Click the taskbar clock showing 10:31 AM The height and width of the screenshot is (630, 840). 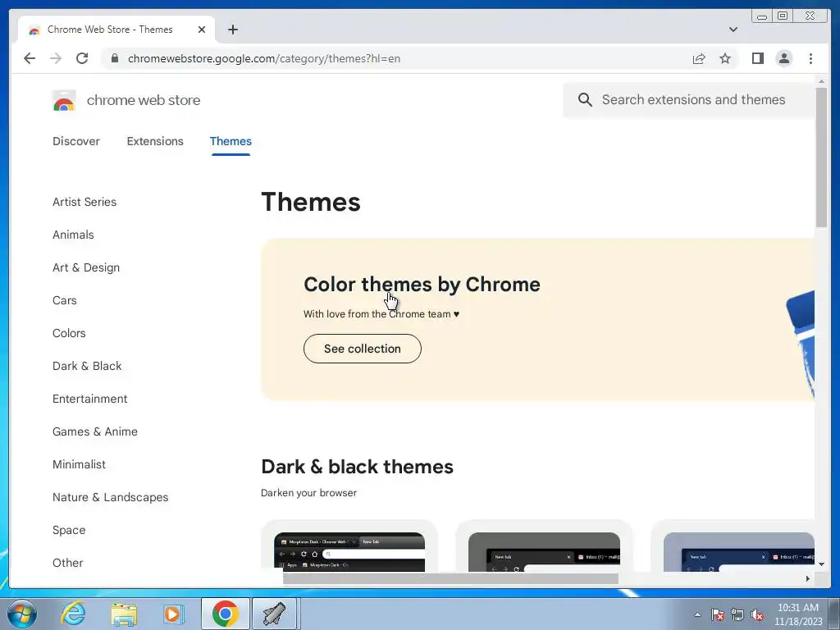[798, 614]
